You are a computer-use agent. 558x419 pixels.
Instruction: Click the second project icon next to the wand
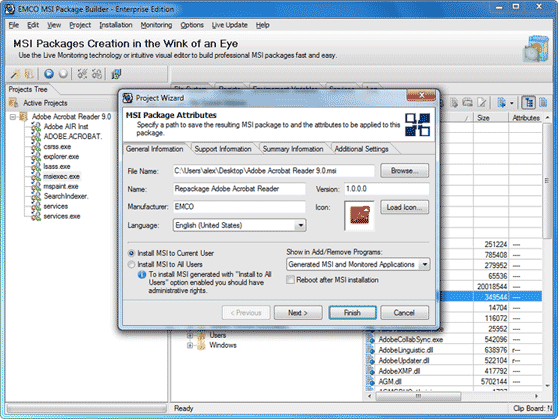pos(29,74)
